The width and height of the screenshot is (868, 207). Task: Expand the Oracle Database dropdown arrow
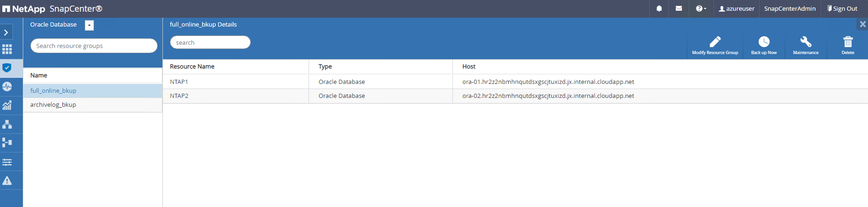(x=89, y=25)
